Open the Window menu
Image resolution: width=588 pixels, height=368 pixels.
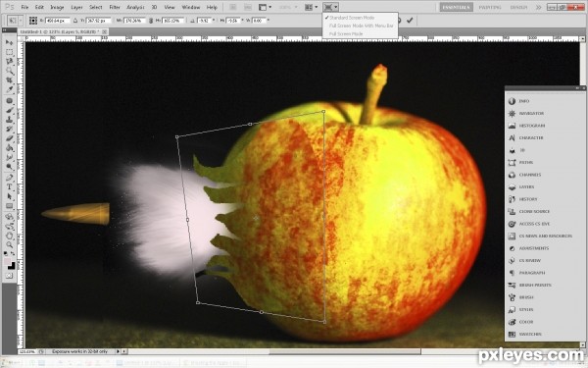pos(190,7)
